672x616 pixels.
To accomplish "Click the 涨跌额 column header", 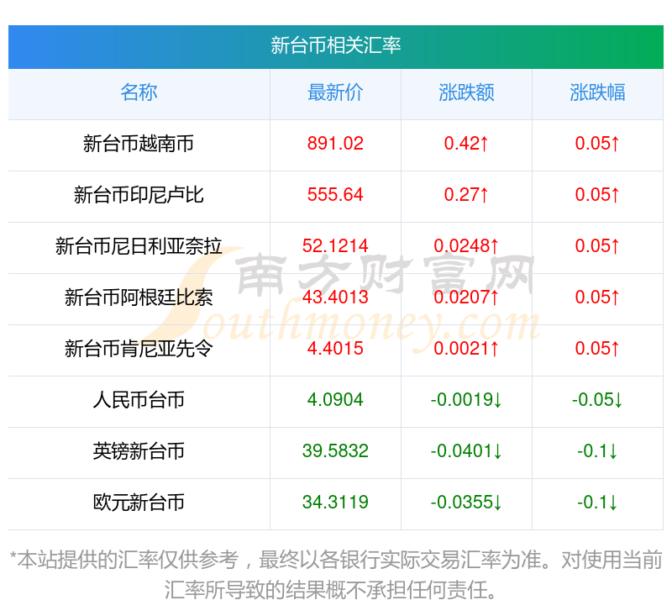I will tap(466, 92).
